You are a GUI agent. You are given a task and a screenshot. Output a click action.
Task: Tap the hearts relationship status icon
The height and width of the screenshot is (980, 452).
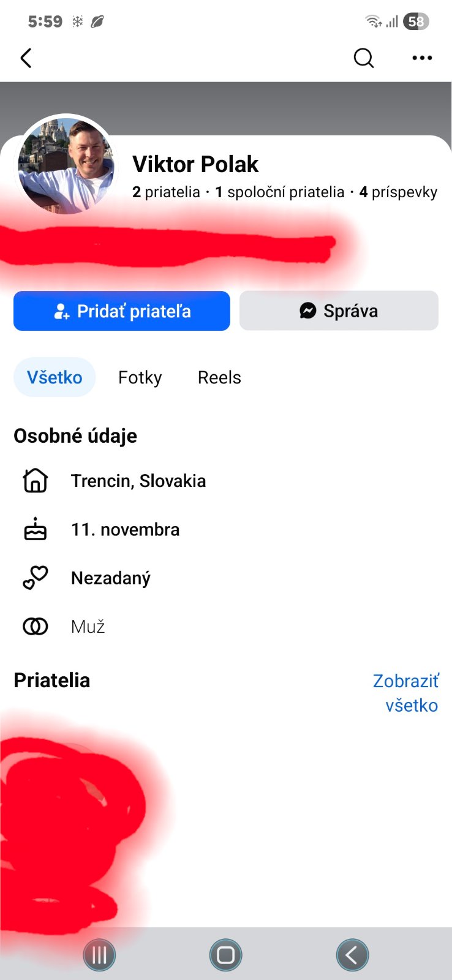35,578
